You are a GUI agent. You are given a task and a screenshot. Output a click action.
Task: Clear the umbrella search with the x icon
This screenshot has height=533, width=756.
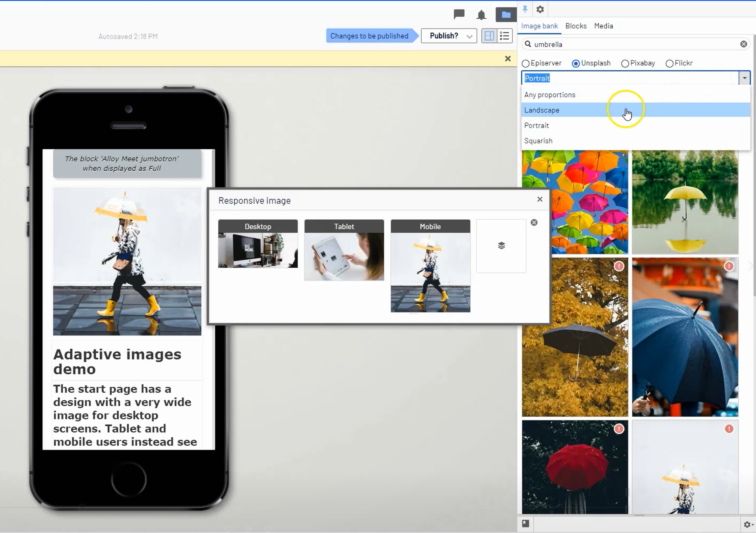click(743, 44)
